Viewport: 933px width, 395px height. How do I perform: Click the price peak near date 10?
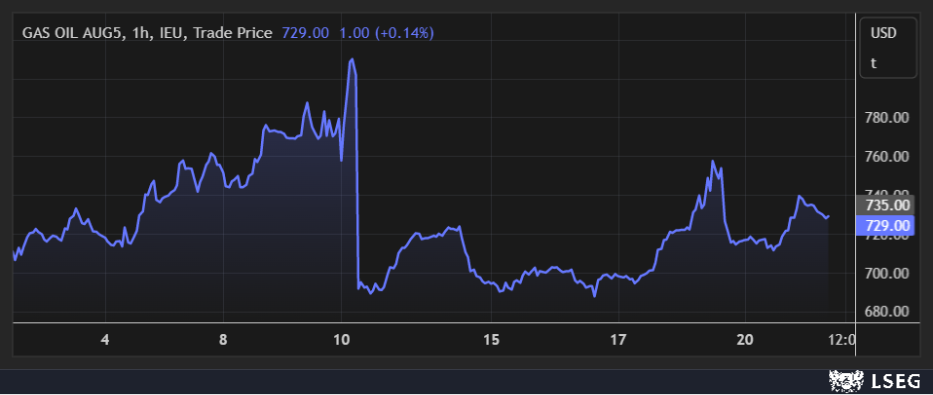352,59
